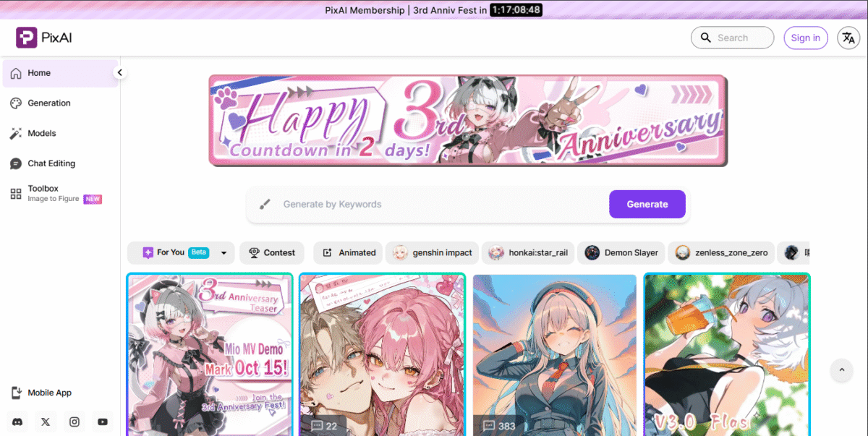868x436 pixels.
Task: Select the genshin impact tag chip
Action: pyautogui.click(x=433, y=252)
